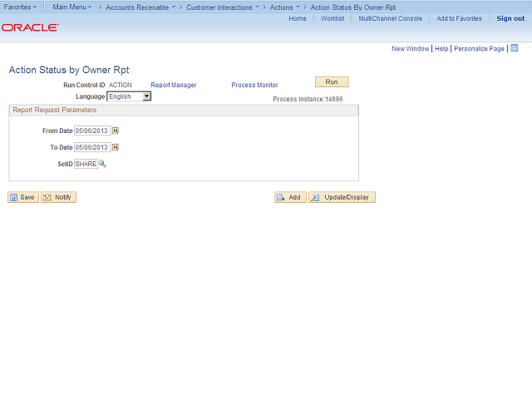
Task: Click the page layout icon beside Personalize Page
Action: (515, 48)
